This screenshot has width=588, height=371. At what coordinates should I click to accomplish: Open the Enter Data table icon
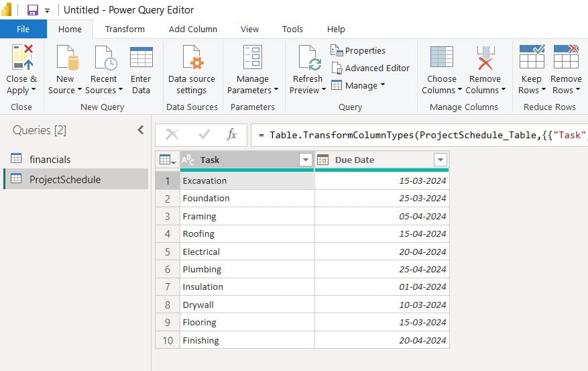click(141, 57)
